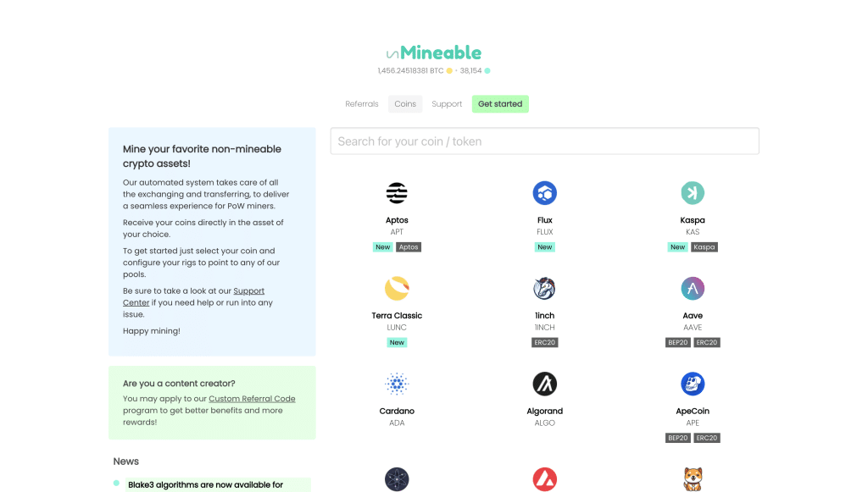Open the Coins section
Screen dimensions: 868x492
tap(404, 103)
